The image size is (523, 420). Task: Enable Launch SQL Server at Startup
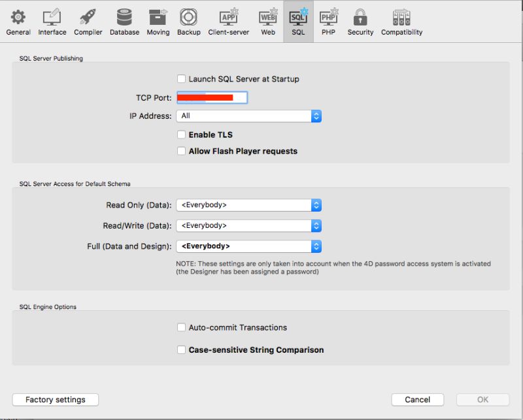pos(181,78)
